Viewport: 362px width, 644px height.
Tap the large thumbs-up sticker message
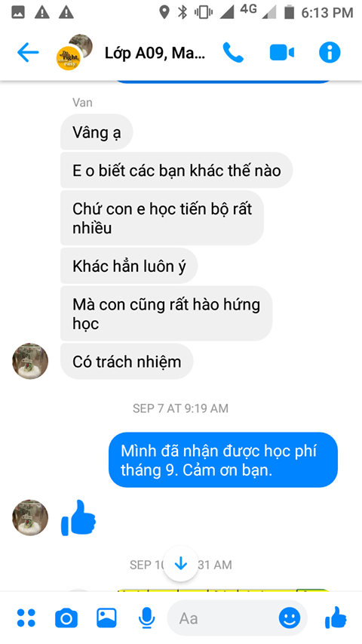tap(78, 518)
